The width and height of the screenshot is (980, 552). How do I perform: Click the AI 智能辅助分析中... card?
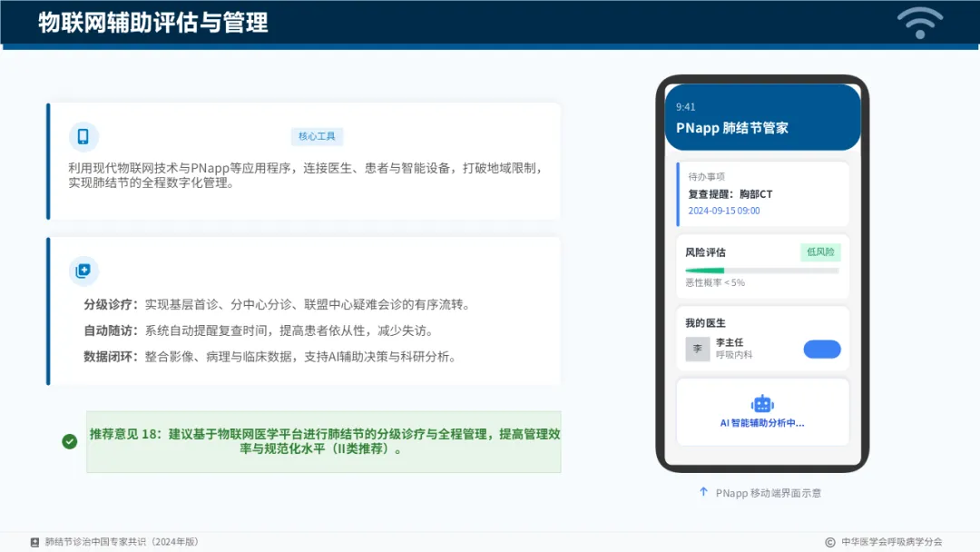click(x=762, y=411)
